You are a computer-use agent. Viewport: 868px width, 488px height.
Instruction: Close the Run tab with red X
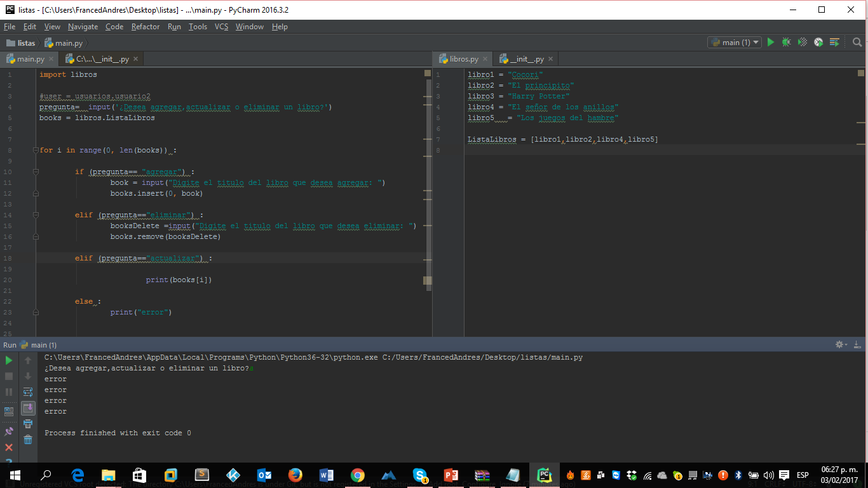coord(9,447)
